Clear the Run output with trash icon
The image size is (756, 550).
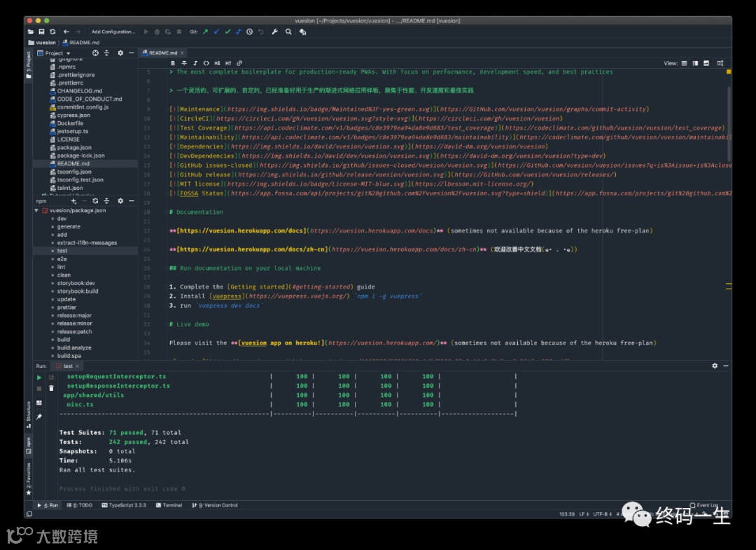pyautogui.click(x=51, y=388)
